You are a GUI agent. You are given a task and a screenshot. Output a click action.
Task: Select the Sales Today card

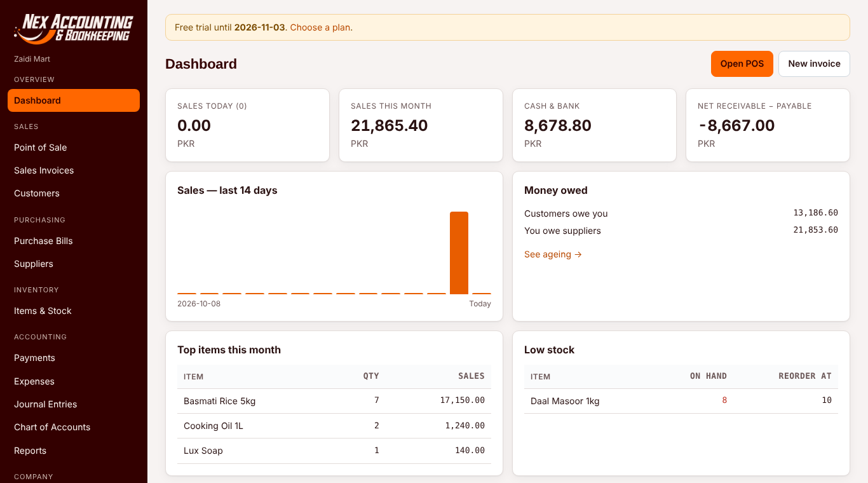(247, 125)
